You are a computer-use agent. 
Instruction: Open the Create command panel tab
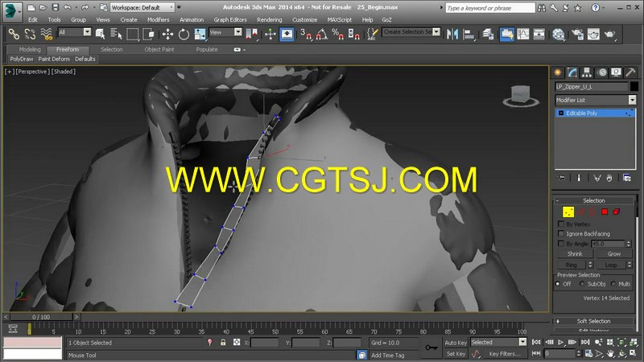558,72
